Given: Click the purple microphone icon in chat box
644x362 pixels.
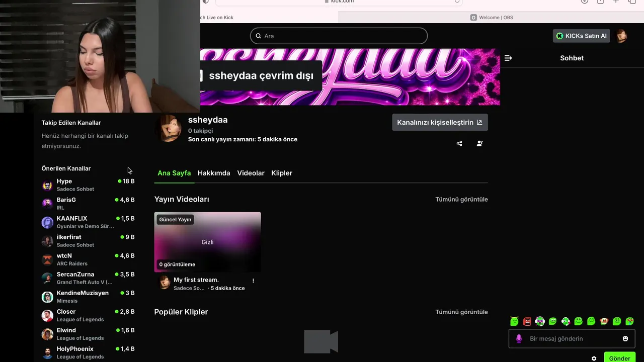Looking at the screenshot, I should (519, 338).
